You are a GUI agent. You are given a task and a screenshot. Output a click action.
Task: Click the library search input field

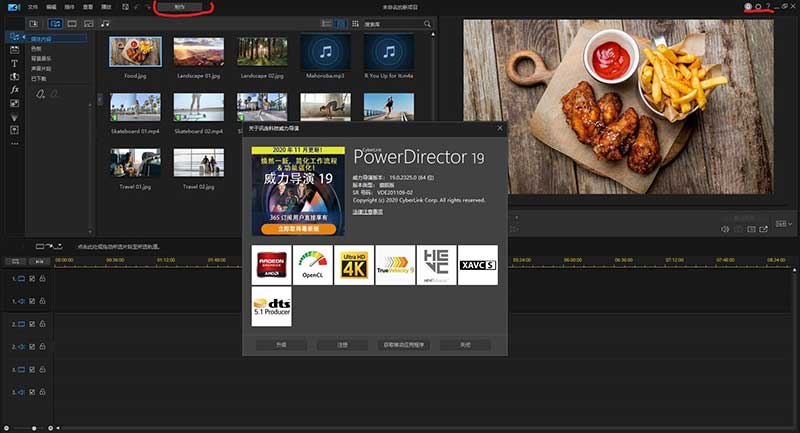[x=393, y=23]
